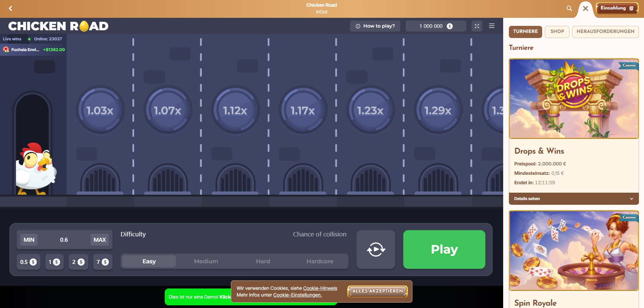Select Easy difficulty
The image size is (644, 308).
coord(149,261)
